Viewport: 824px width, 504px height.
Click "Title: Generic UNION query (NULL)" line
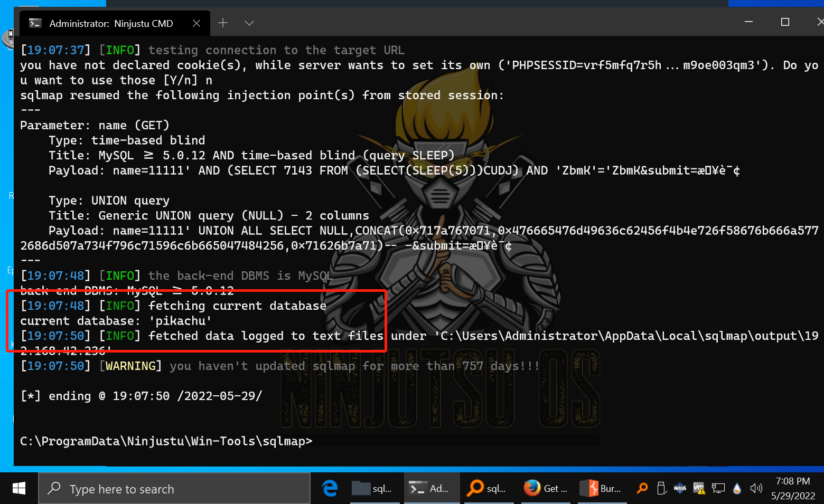point(209,215)
